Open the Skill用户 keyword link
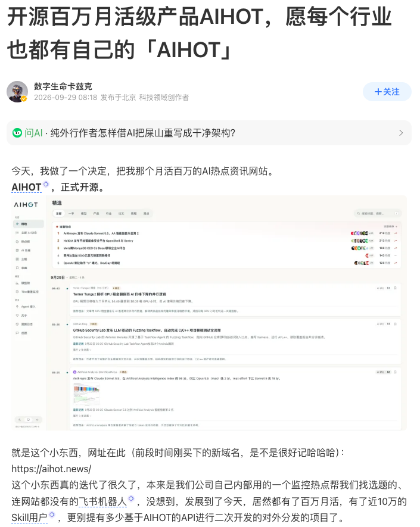The width and height of the screenshot is (420, 527). [29, 517]
